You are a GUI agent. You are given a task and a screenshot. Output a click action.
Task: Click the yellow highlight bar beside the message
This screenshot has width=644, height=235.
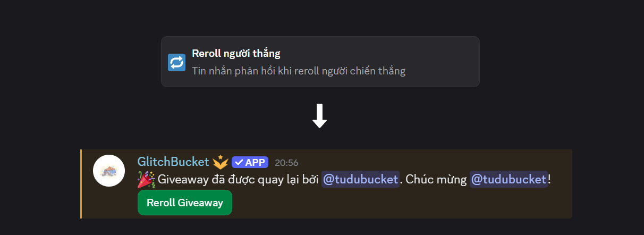pos(81,184)
